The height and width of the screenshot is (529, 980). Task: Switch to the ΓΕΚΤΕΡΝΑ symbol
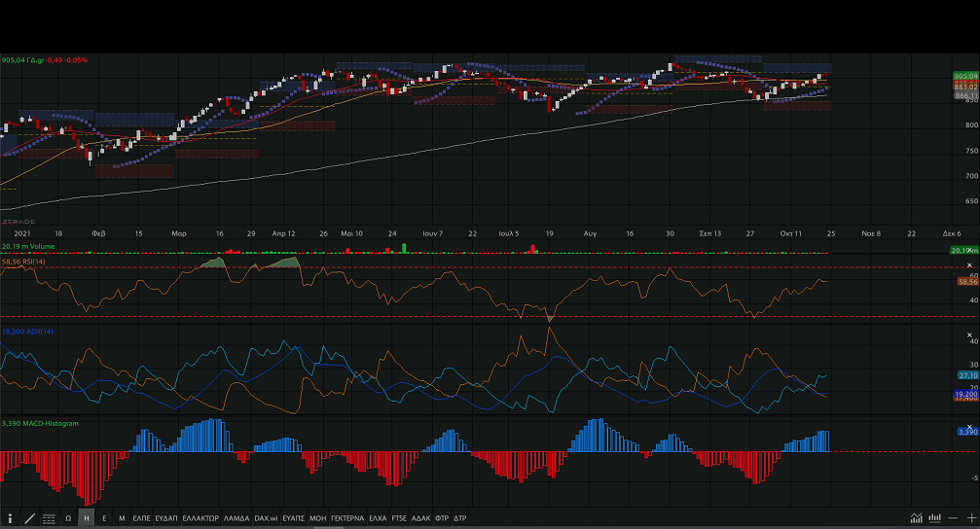(x=347, y=518)
